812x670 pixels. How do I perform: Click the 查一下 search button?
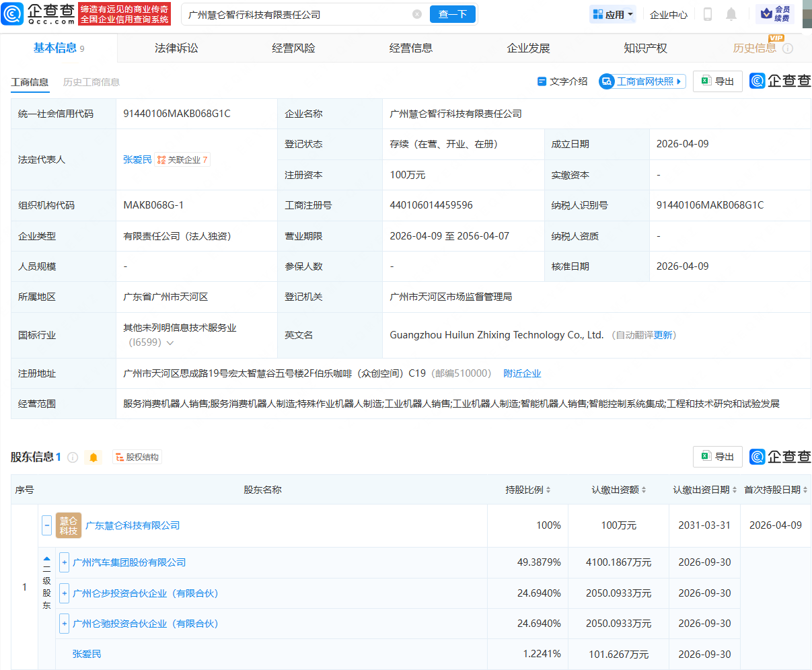point(452,13)
